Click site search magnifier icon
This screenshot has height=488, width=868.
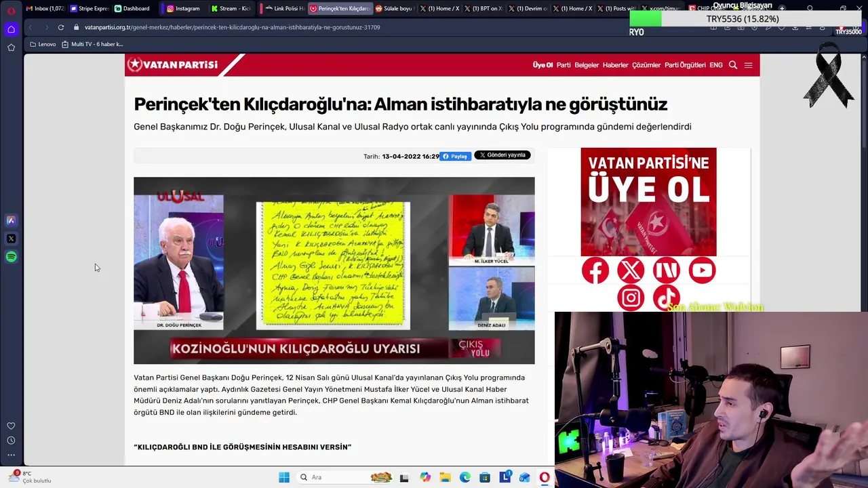(x=733, y=65)
